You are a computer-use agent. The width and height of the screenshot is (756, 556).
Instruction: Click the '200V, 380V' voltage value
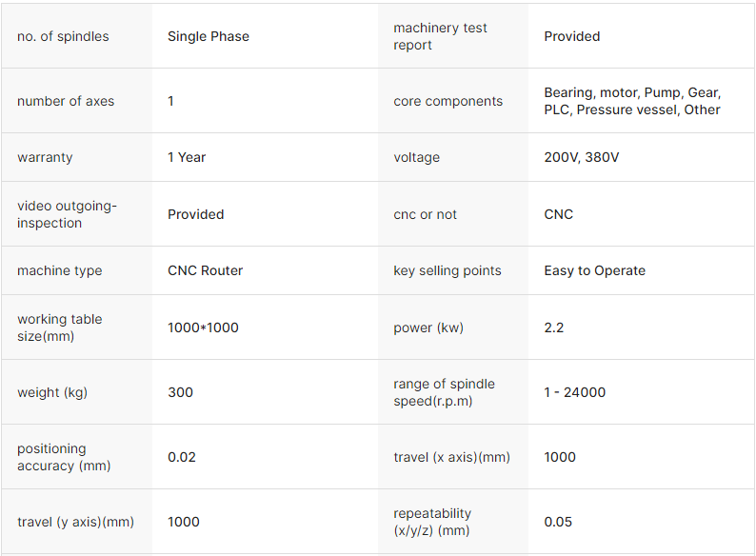point(581,157)
